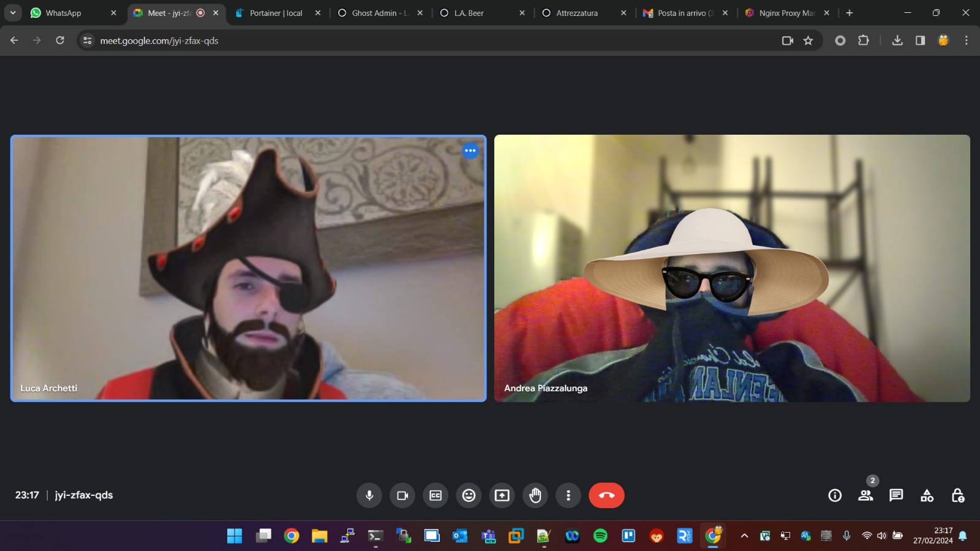Open host controls lock icon

[x=958, y=495]
